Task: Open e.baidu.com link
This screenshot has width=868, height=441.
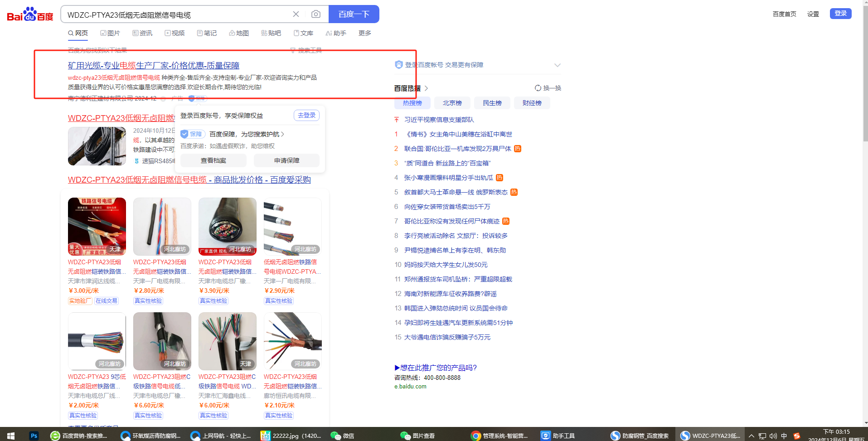Action: pyautogui.click(x=410, y=387)
